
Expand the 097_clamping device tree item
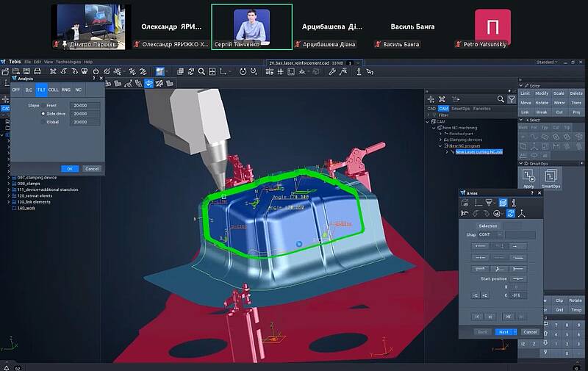click(9, 177)
